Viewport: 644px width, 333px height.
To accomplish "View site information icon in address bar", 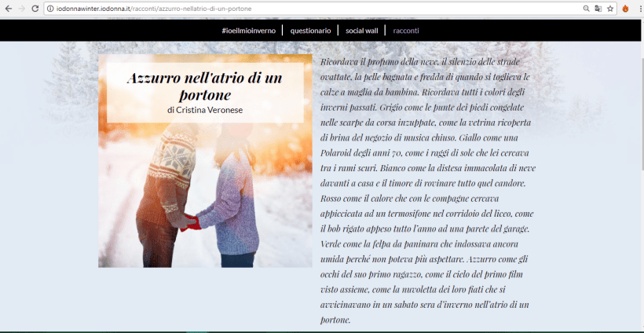I will point(50,9).
